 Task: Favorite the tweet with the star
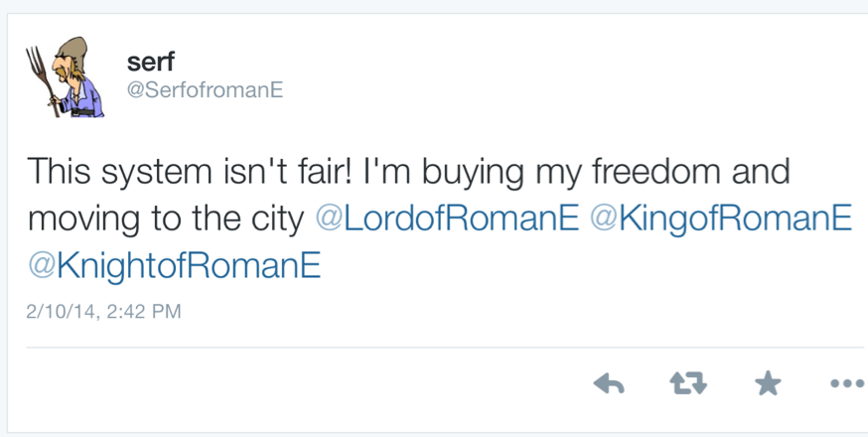[768, 384]
